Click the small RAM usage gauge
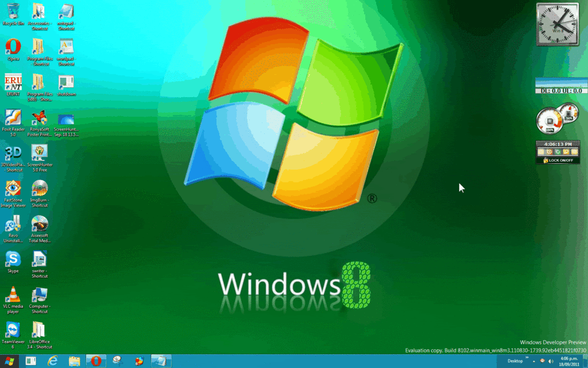Screen dimensions: 588x368 pyautogui.click(x=568, y=113)
